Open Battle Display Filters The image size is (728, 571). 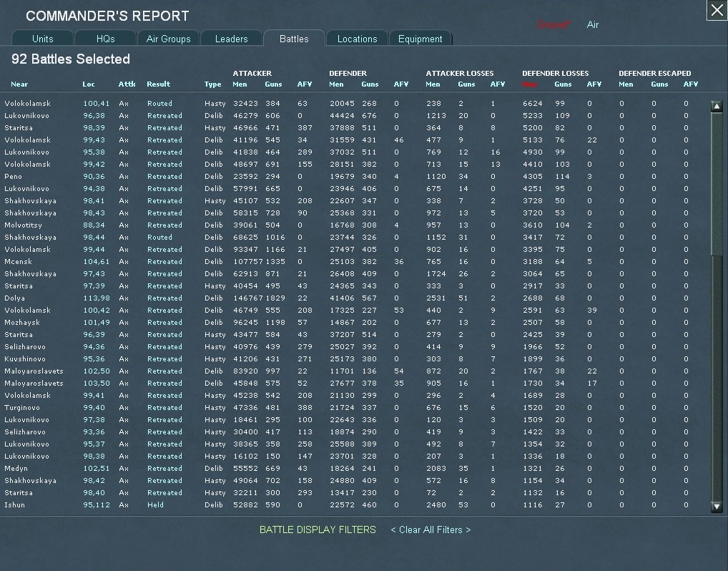tap(317, 529)
